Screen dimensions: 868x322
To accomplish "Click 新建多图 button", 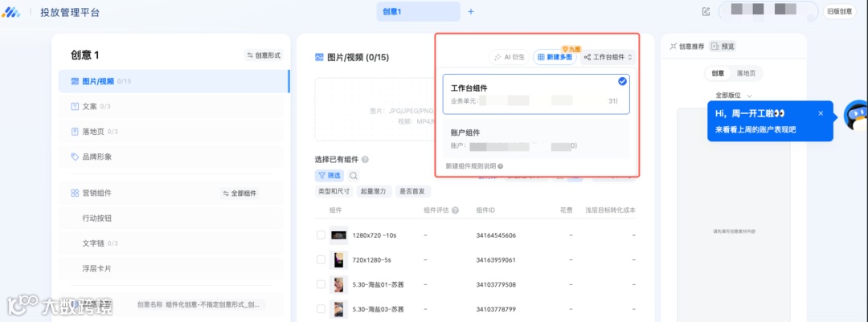I will [x=555, y=57].
